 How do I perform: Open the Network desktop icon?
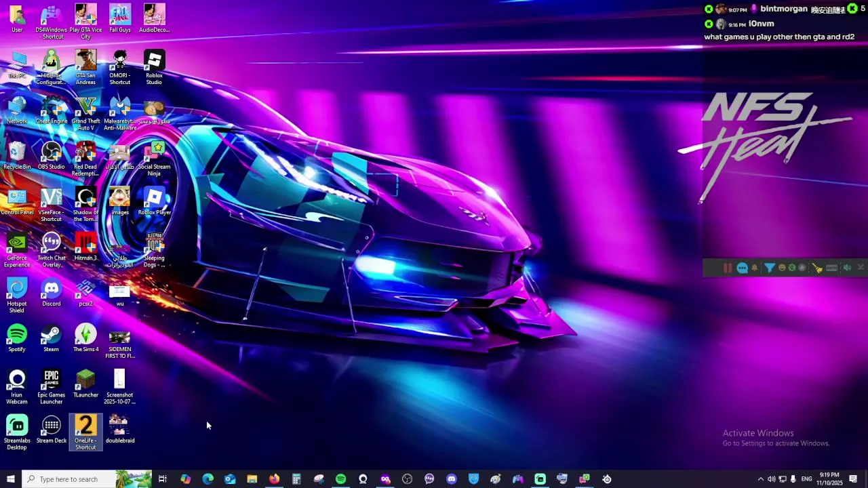pos(17,111)
